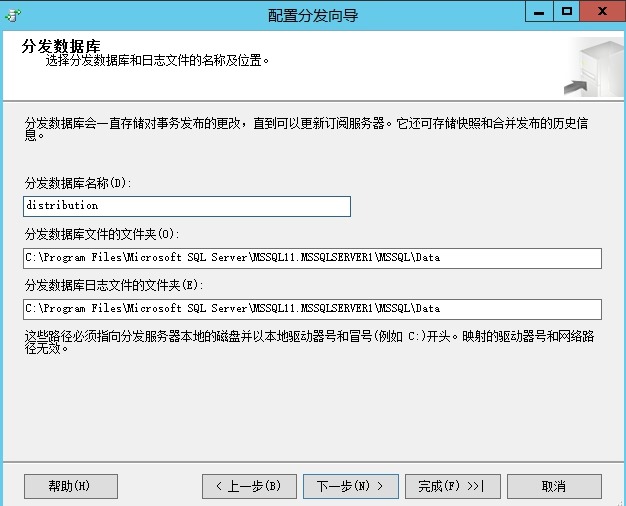Maximize the 配置分发向导 window
The width and height of the screenshot is (626, 506).
pyautogui.click(x=567, y=12)
